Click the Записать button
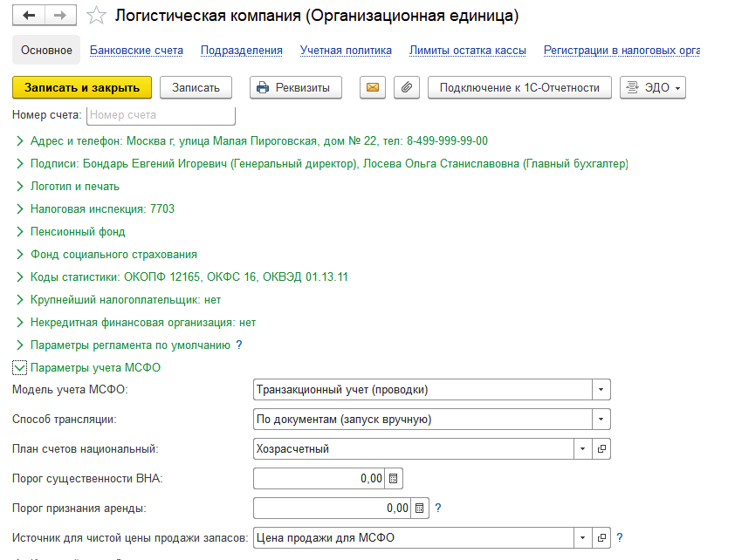The image size is (735, 560). pyautogui.click(x=196, y=87)
